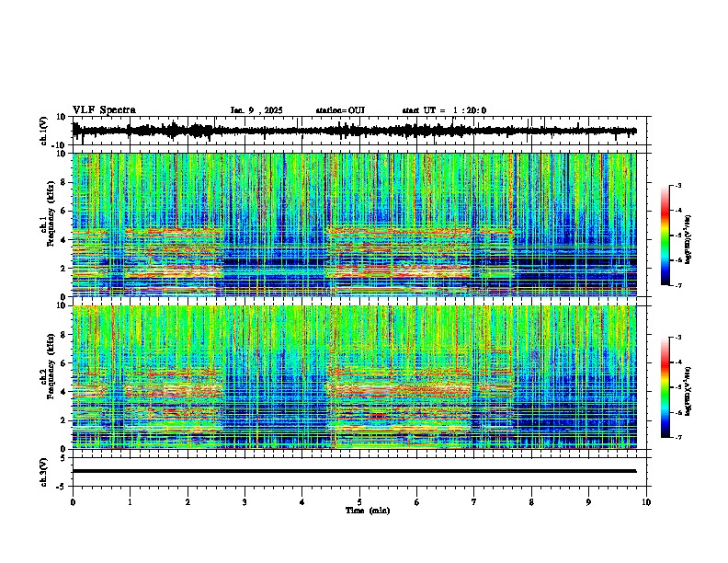Click the ch.2 spectrogram color scale bar
The width and height of the screenshot is (728, 563).
pos(665,387)
